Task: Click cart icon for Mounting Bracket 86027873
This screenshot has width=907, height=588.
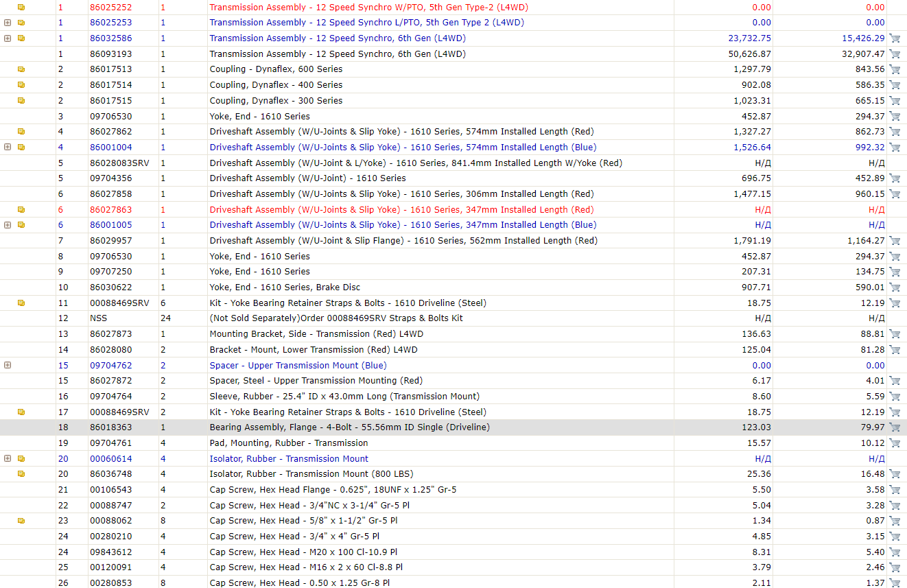Action: click(x=895, y=334)
